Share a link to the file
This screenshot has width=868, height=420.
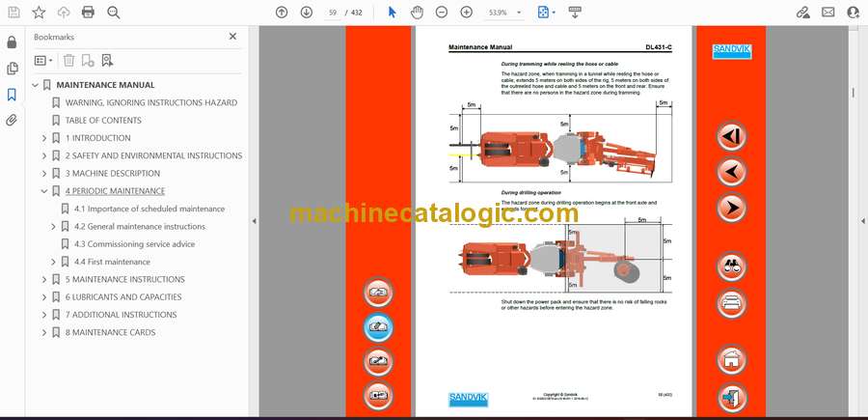[802, 13]
